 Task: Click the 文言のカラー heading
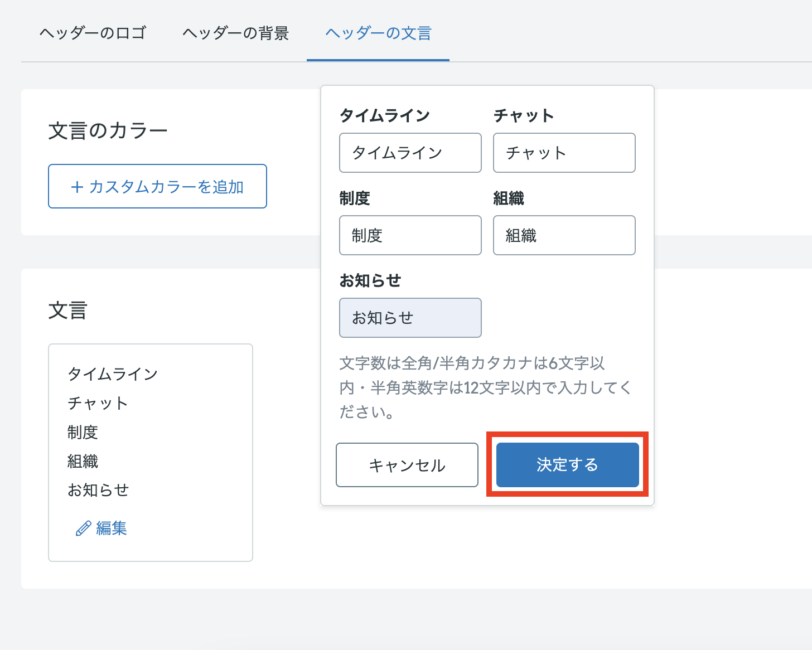(x=108, y=131)
